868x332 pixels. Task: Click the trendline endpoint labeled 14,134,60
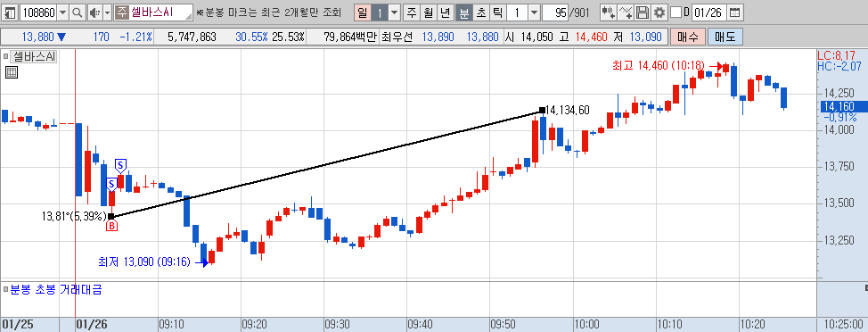tap(542, 111)
